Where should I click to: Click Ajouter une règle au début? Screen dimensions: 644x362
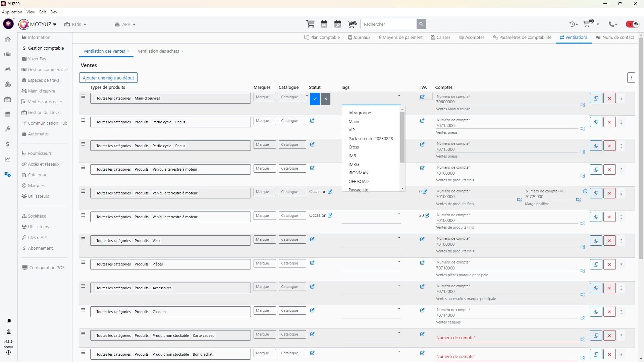pyautogui.click(x=108, y=78)
